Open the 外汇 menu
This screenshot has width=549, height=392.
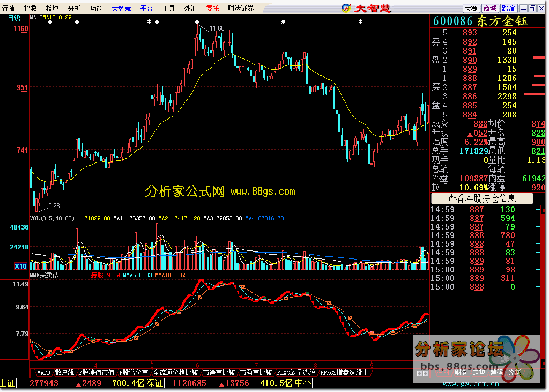coord(190,9)
